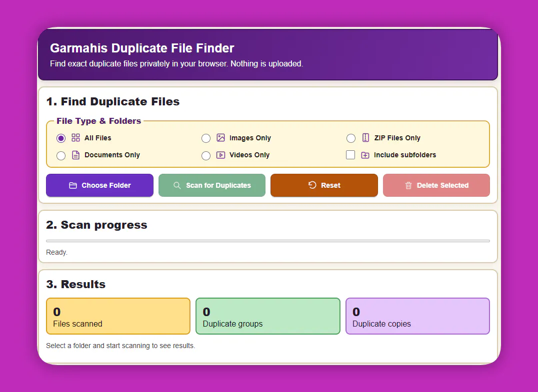Viewport: 538px width, 392px height.
Task: Click the 'Ready.' status text
Action: [56, 252]
